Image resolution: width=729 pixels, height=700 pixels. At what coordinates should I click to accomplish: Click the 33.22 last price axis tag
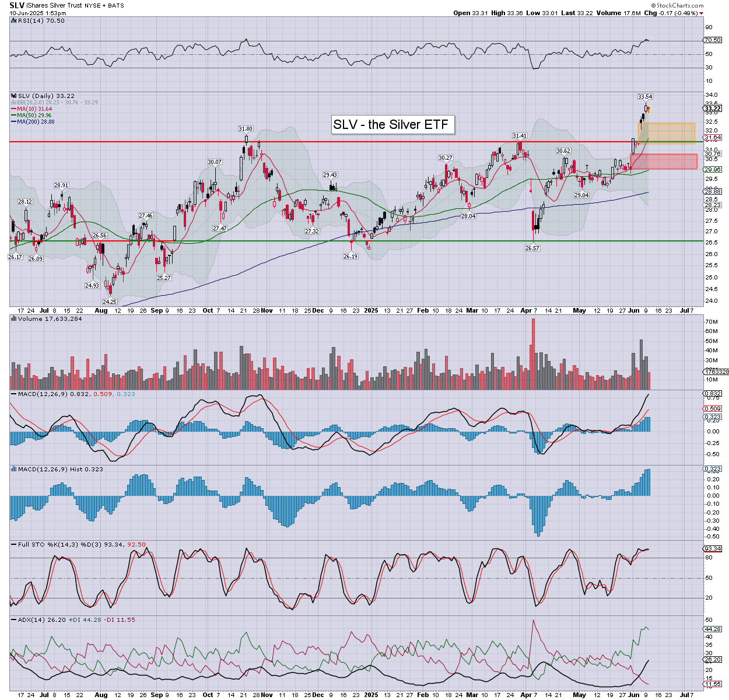click(713, 108)
